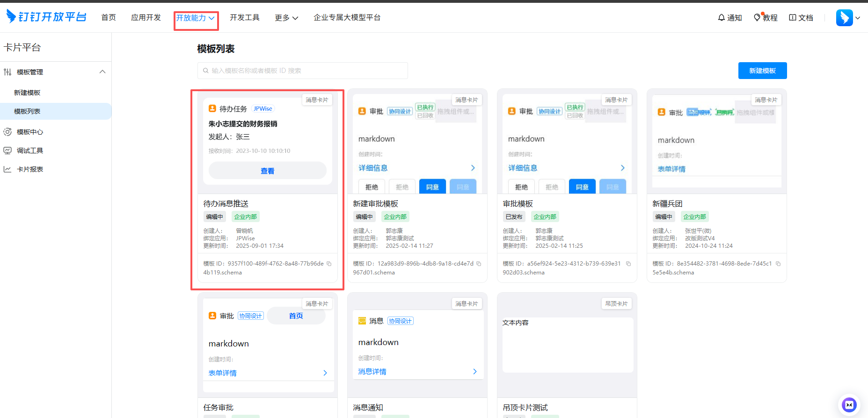Screen dimensions: 868x418
Task: Click 消息详情 arrow in 消息通知 card
Action: (x=474, y=372)
